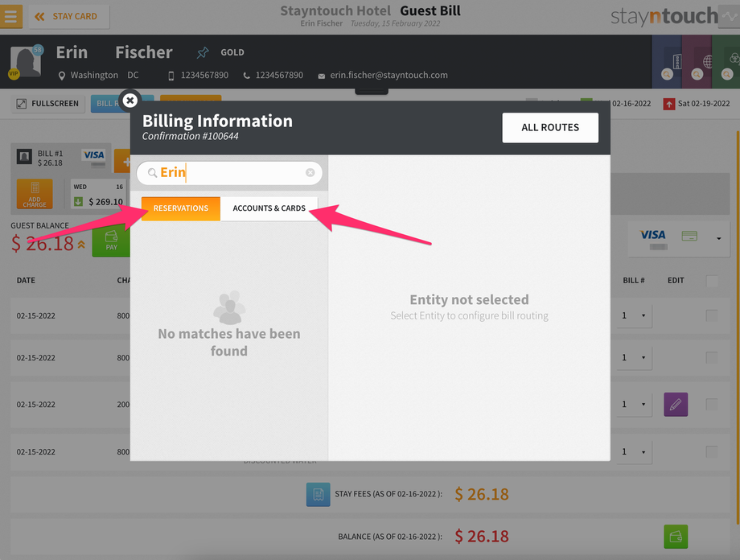Click Washington city text
Screen dimensions: 740x560
tap(94, 75)
